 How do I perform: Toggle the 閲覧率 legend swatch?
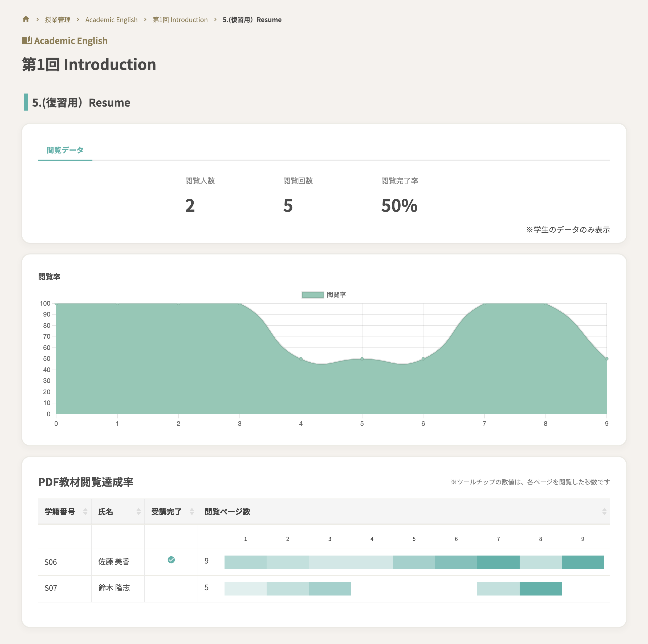pos(313,295)
